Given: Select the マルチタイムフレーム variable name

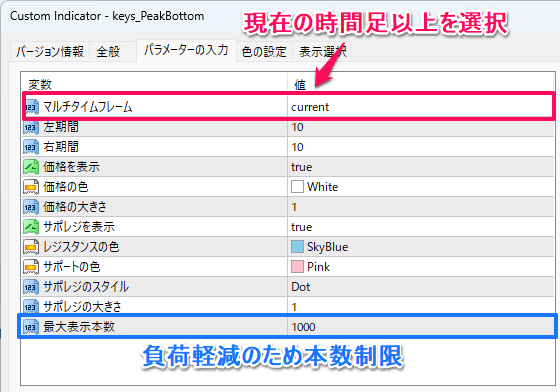Looking at the screenshot, I should 88,107.
